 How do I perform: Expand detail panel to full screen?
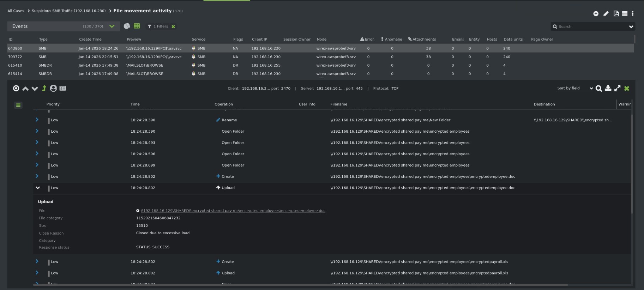[617, 88]
